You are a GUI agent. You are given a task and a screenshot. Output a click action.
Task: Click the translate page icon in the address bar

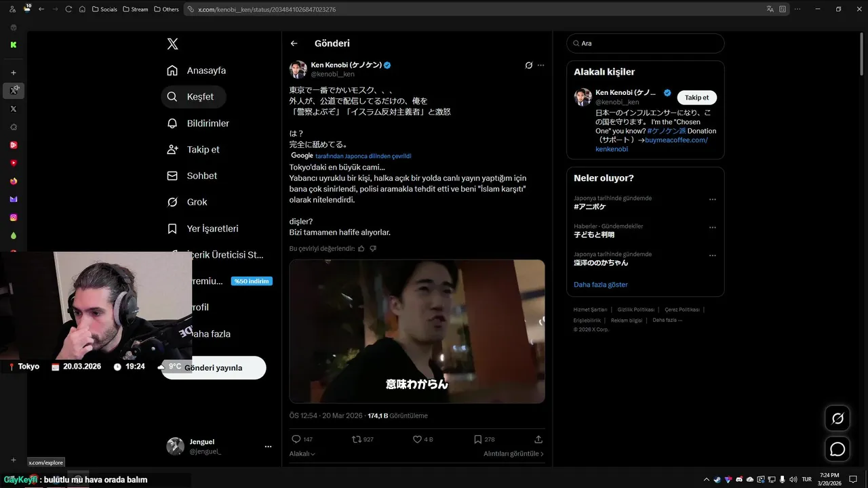click(770, 9)
